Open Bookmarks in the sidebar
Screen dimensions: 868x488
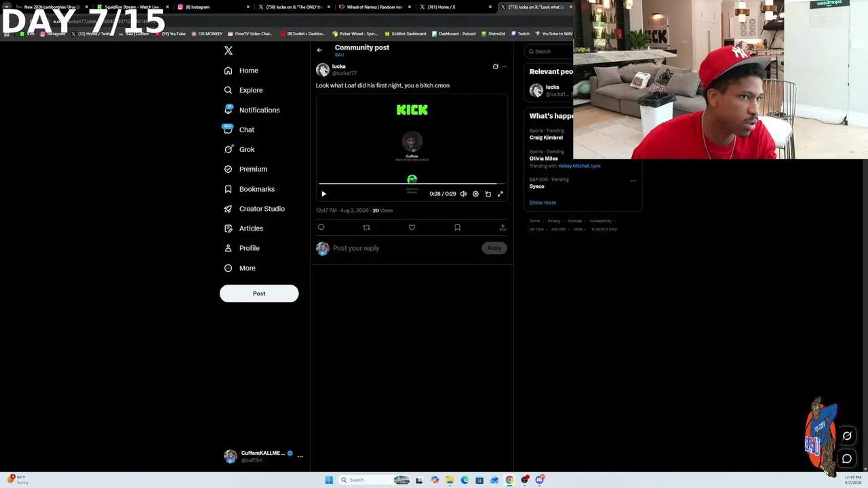point(249,189)
